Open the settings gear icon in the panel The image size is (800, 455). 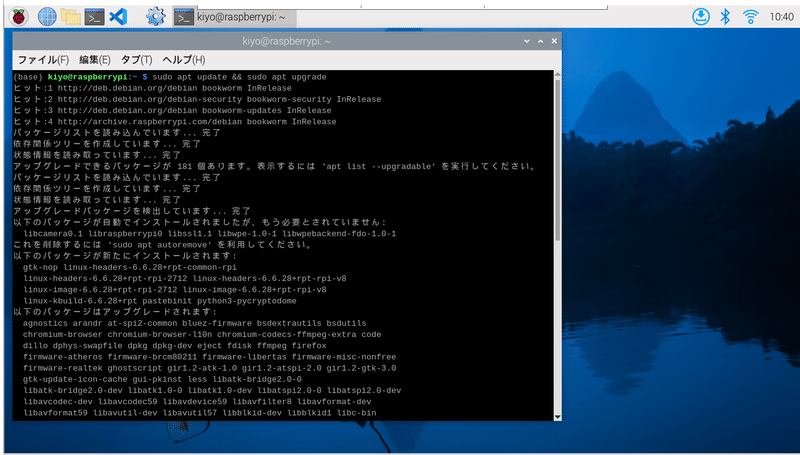[x=156, y=17]
